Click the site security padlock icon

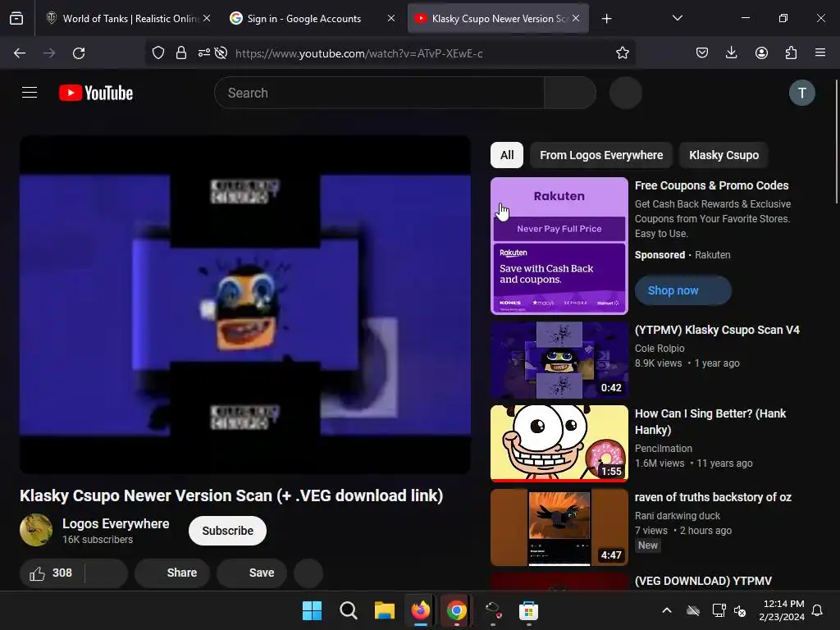[x=181, y=53]
